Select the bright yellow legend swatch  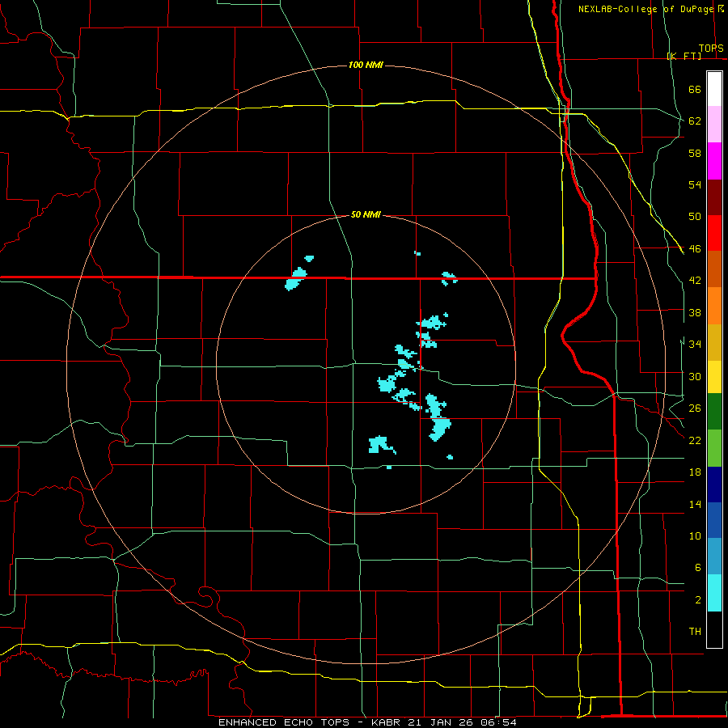714,377
